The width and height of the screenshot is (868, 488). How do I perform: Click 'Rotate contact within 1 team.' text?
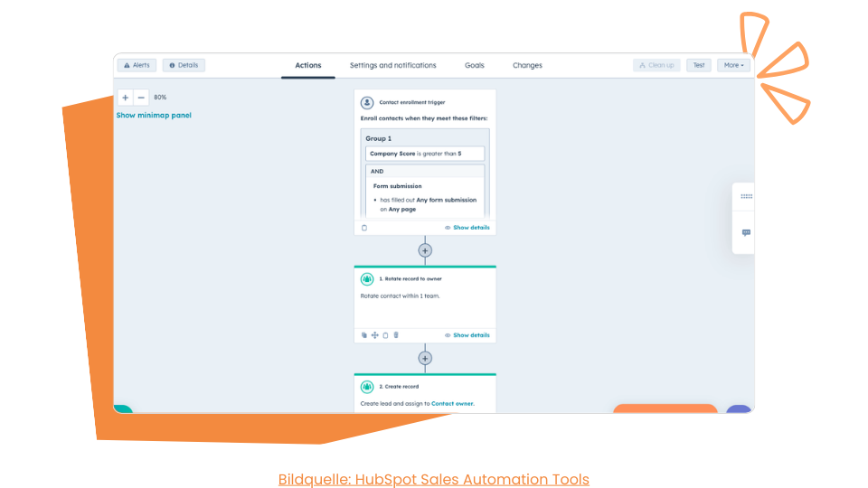[401, 296]
